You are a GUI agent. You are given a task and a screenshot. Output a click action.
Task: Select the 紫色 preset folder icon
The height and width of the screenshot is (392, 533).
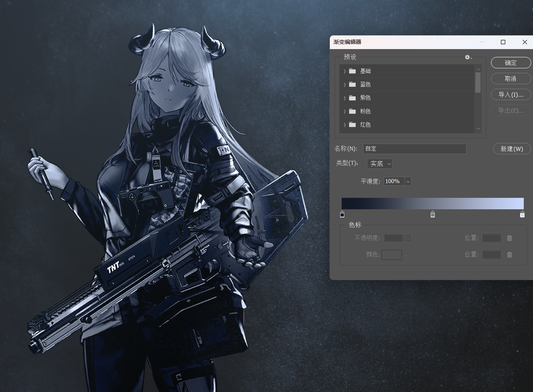tap(352, 98)
